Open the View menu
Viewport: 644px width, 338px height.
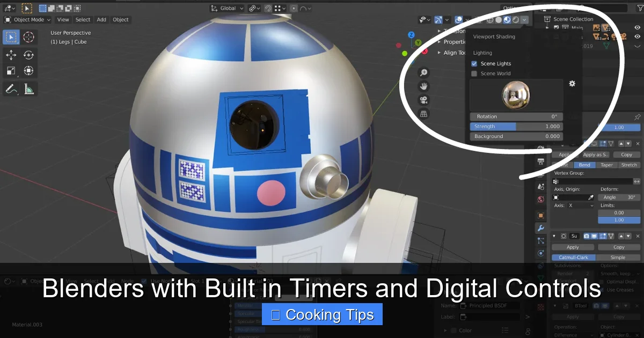pyautogui.click(x=63, y=19)
